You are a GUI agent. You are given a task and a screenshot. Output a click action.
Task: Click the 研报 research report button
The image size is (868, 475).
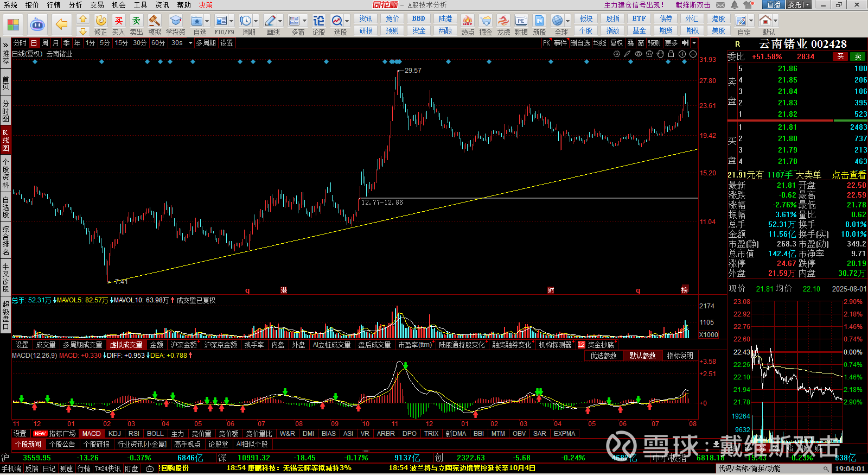pyautogui.click(x=366, y=30)
